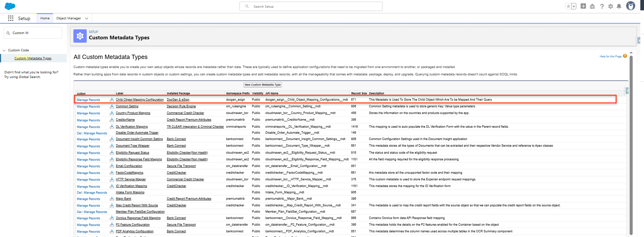Image resolution: width=644 pixels, height=237 pixels.
Task: Click the Custom Metadata Types gear header icon
Action: coord(80,36)
